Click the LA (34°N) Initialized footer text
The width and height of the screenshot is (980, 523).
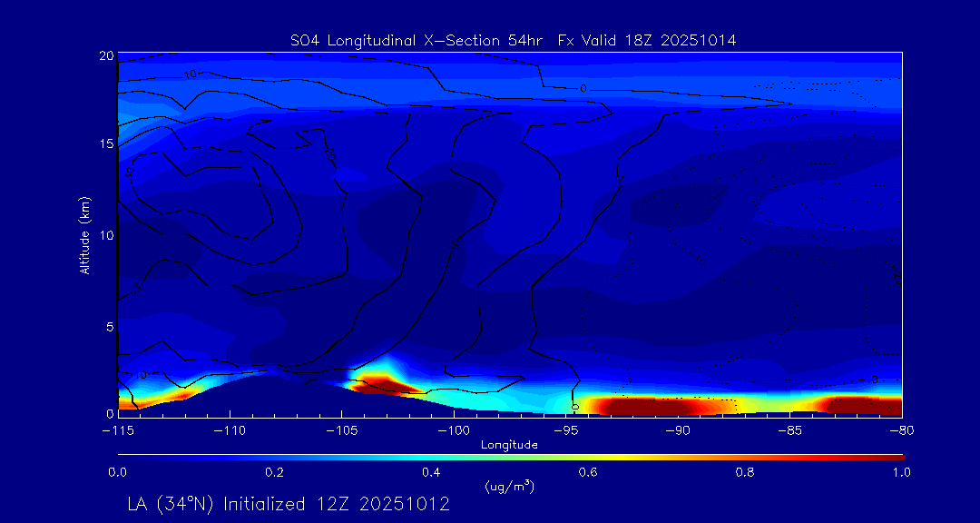pyautogui.click(x=289, y=504)
